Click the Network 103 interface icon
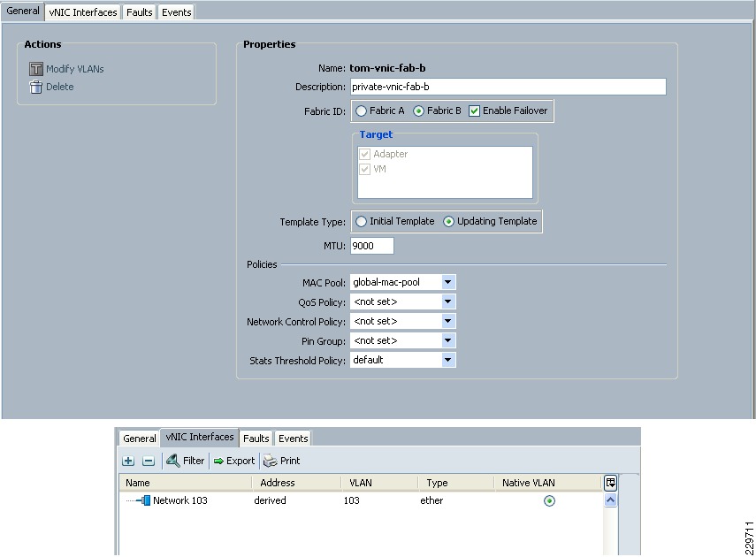 pos(143,500)
